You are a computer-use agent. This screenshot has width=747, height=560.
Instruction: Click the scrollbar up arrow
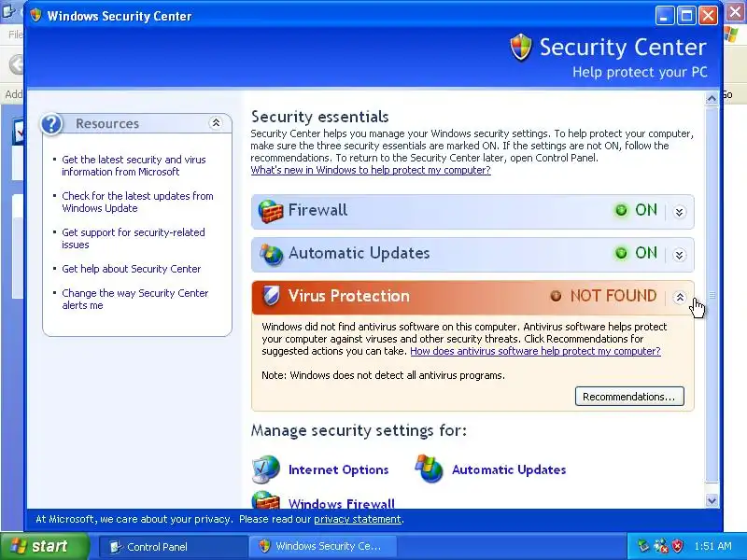pyautogui.click(x=712, y=99)
